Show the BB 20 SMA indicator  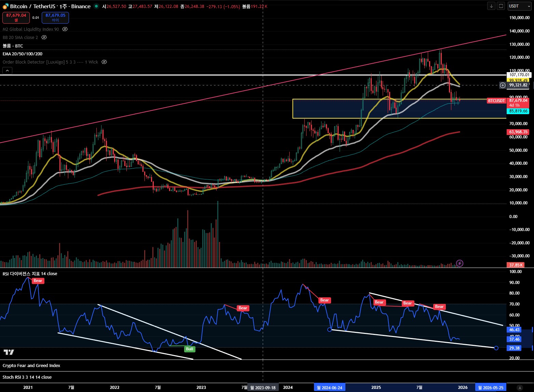(44, 38)
